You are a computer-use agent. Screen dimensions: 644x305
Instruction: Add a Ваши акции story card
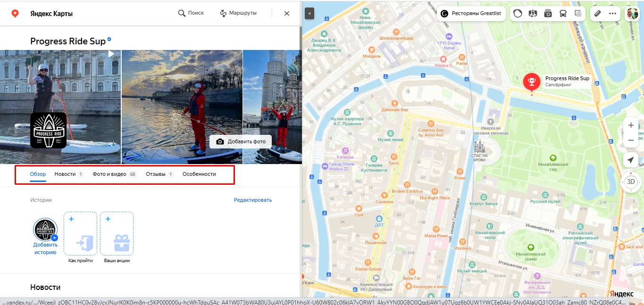[117, 234]
